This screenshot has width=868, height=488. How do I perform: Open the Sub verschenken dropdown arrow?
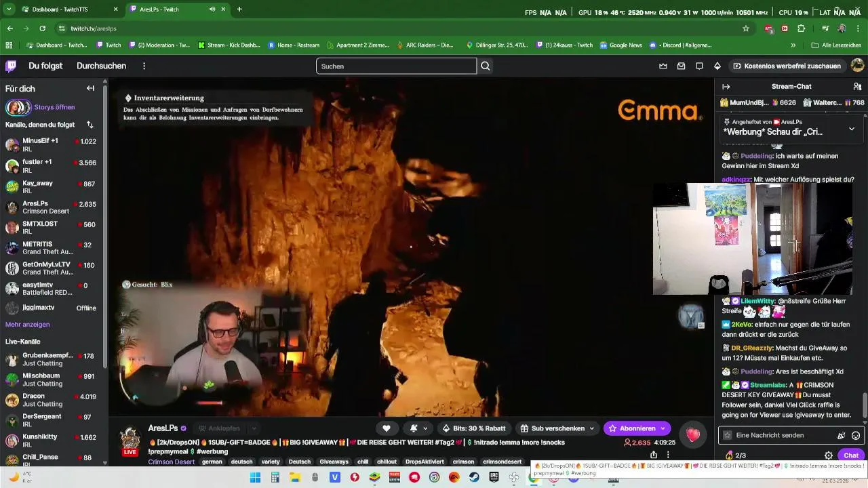(x=591, y=428)
